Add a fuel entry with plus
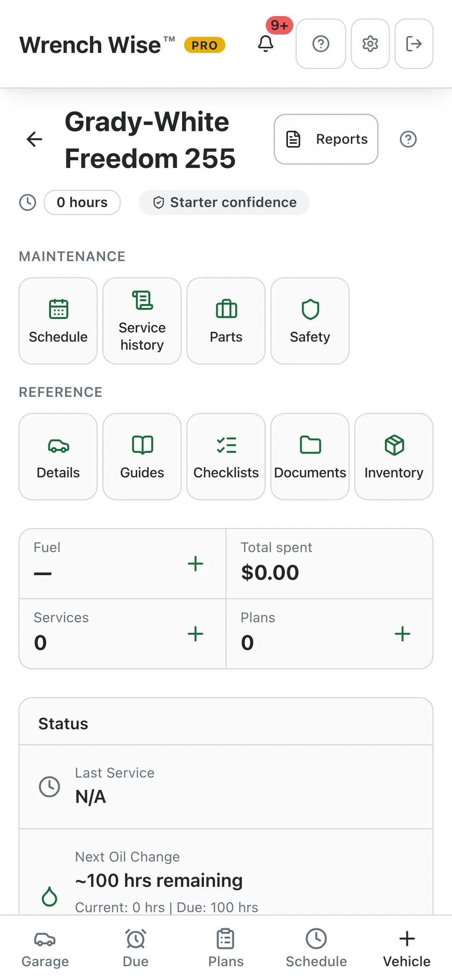Screen dimensions: 452x980 (196, 564)
